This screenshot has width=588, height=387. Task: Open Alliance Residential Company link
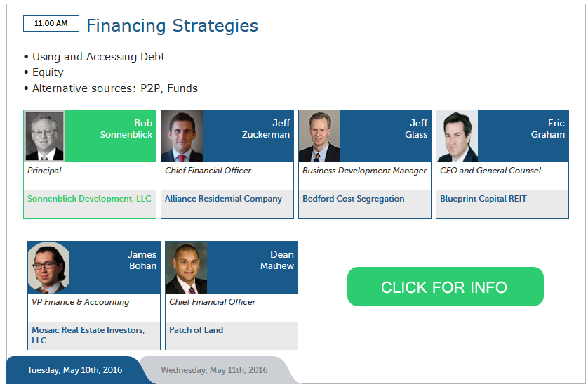(x=224, y=199)
